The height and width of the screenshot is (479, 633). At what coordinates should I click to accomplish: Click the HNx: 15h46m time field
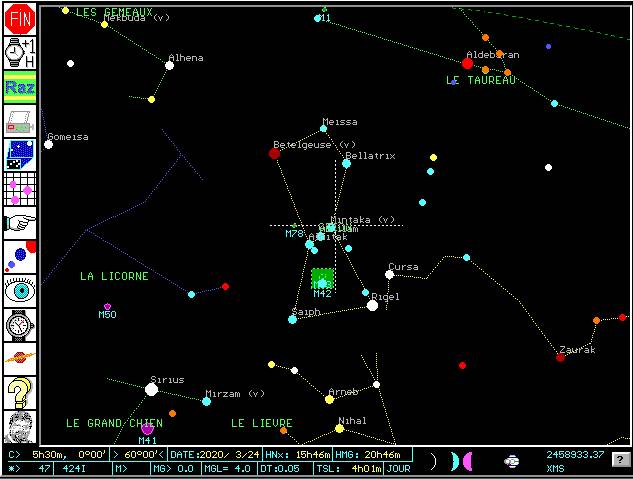[x=298, y=454]
